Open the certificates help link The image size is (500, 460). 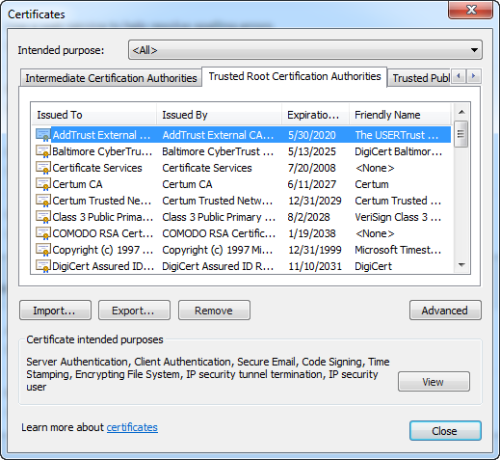click(x=132, y=427)
